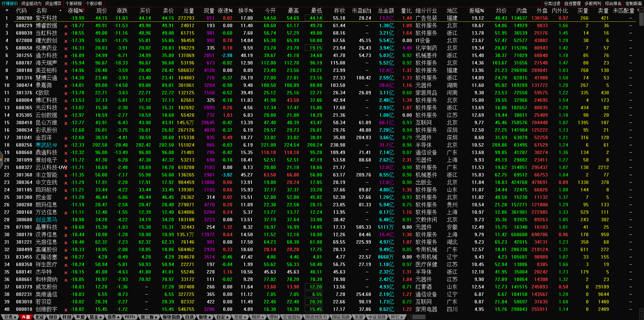The width and height of the screenshot is (644, 320).
Task: Open the header dropdown arrow beside 代码
Action: pos(7,11)
